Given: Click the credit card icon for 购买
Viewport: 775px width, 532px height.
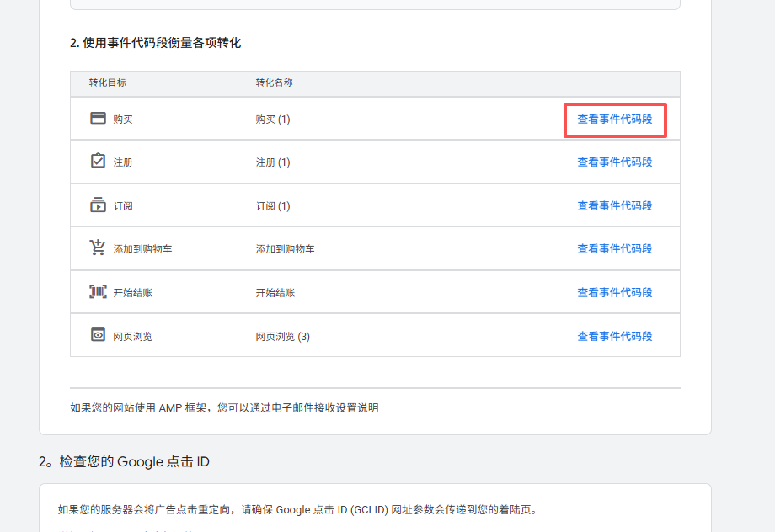Looking at the screenshot, I should click(98, 119).
